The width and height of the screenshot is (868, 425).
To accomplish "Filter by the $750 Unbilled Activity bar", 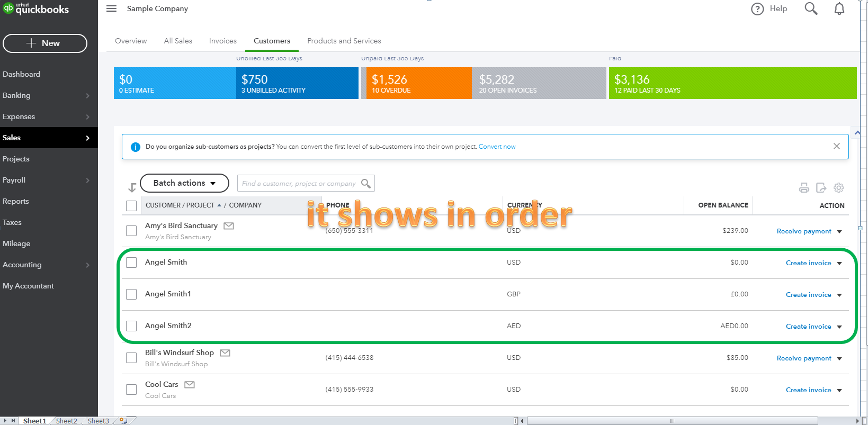I will tap(297, 83).
